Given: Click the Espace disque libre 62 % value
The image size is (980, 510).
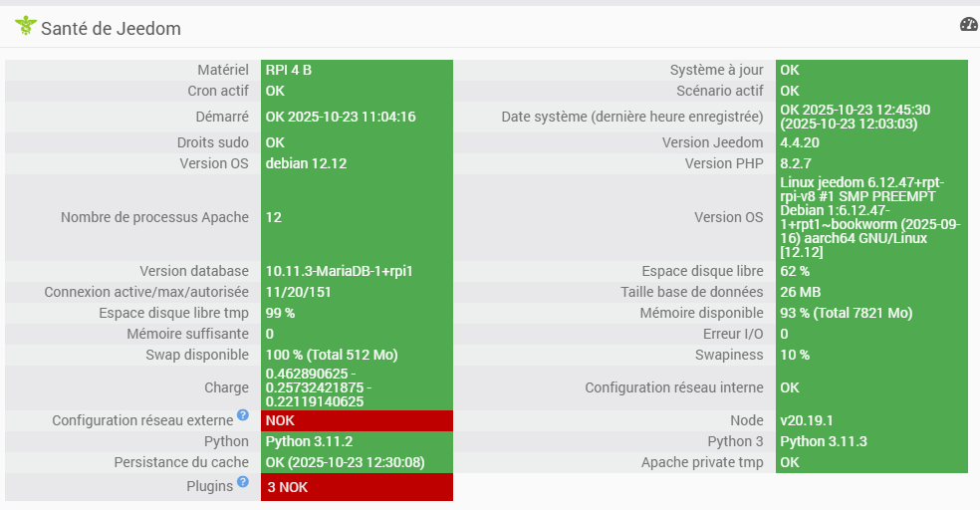Looking at the screenshot, I should 795,271.
